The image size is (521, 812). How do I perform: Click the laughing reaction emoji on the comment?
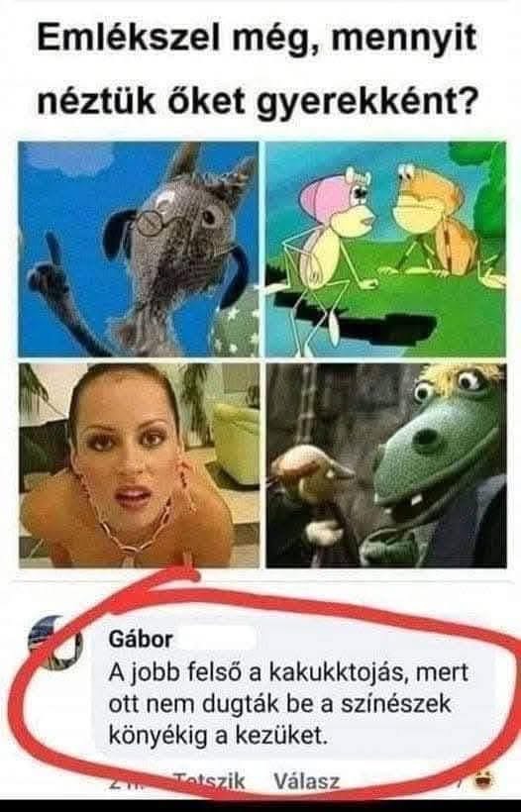tap(483, 778)
